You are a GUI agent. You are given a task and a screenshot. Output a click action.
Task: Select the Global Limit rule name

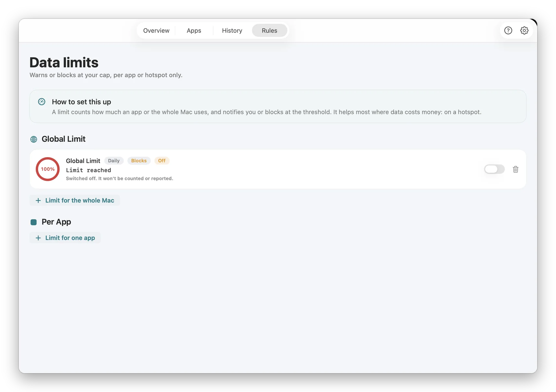pyautogui.click(x=83, y=161)
